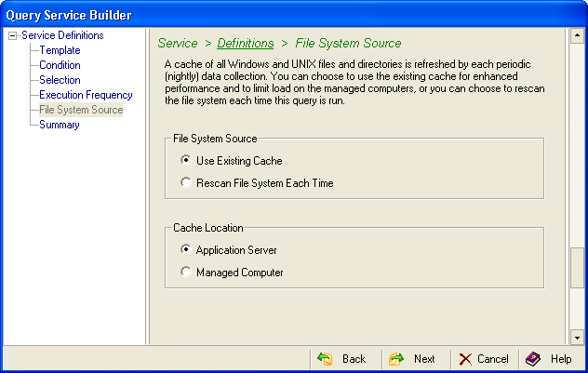Go to Condition tree item
Image resolution: width=588 pixels, height=373 pixels.
coord(60,65)
